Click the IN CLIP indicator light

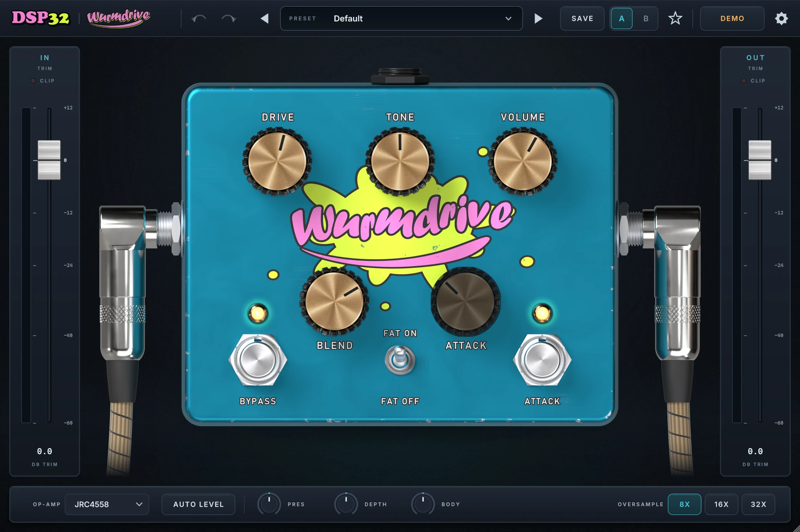coord(33,81)
